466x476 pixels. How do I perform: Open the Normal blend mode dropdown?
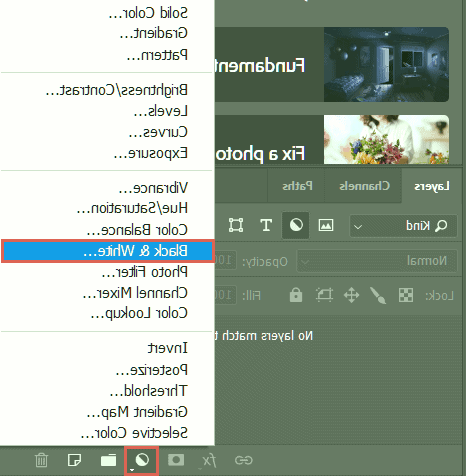377,261
